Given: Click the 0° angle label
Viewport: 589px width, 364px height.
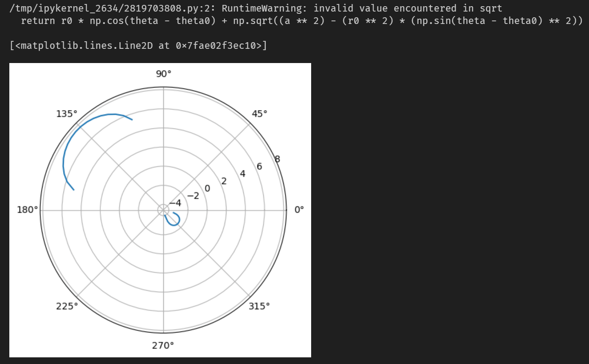Looking at the screenshot, I should coord(299,210).
